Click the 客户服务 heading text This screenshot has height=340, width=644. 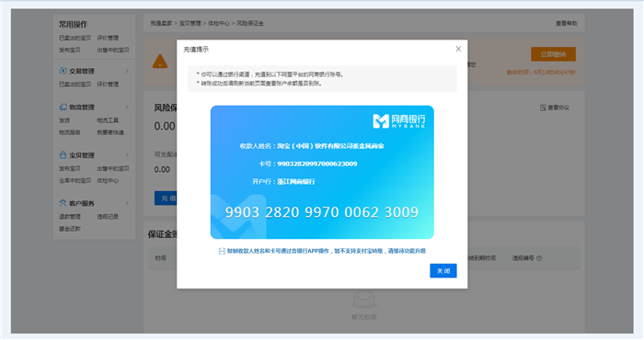[82, 203]
